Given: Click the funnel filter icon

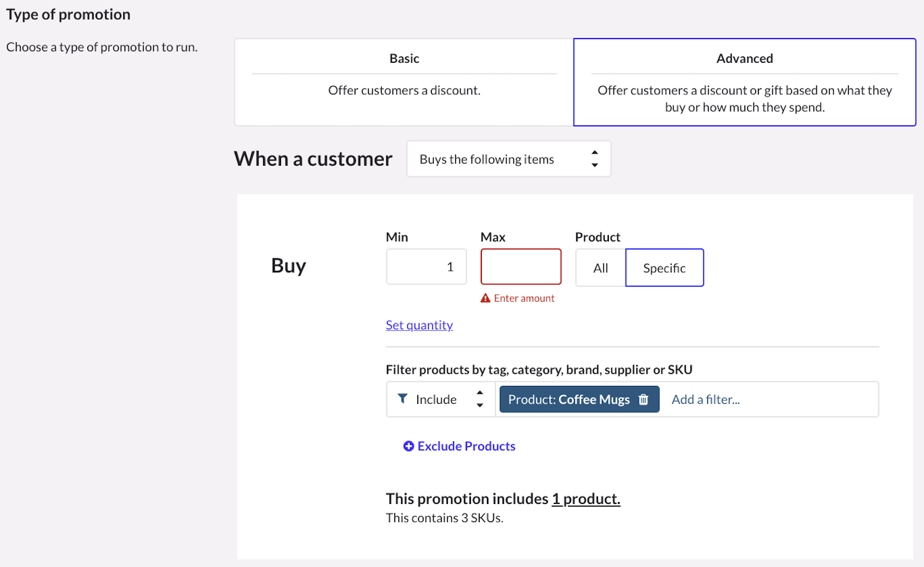Looking at the screenshot, I should pos(402,399).
